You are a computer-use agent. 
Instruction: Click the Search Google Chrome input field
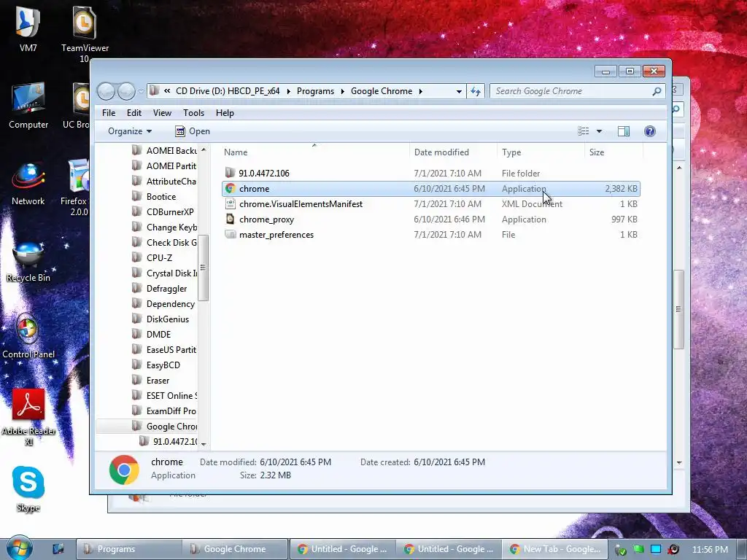coord(572,91)
